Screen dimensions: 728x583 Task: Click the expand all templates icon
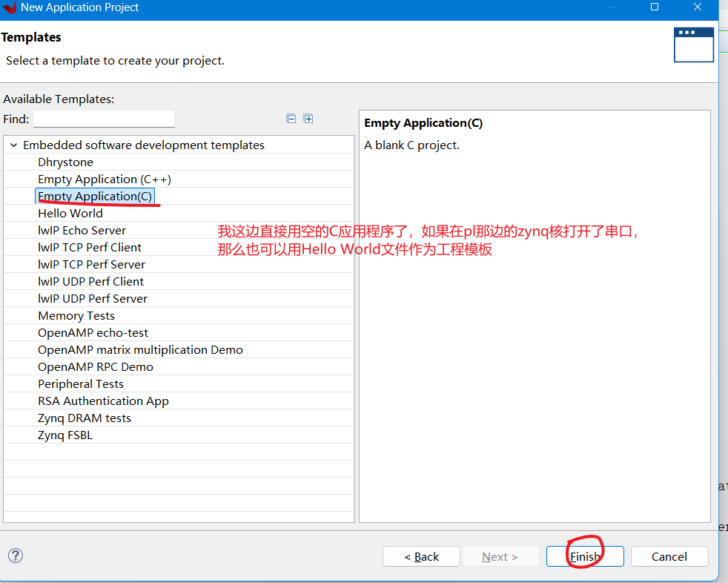click(308, 119)
